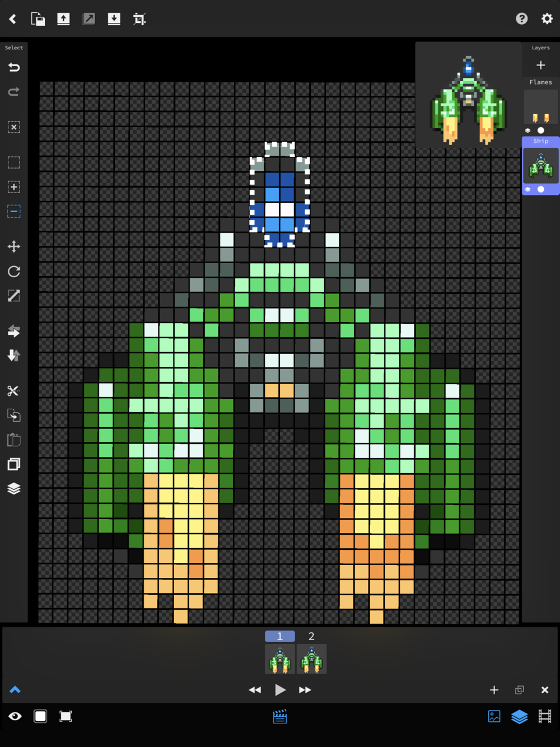Go back to the gallery

point(13,19)
